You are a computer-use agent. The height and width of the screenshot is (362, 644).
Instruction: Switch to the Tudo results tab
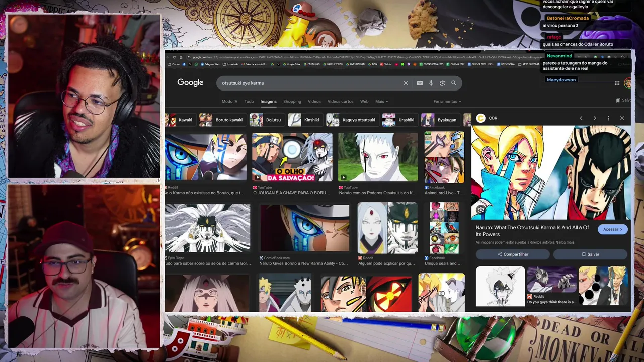click(249, 102)
